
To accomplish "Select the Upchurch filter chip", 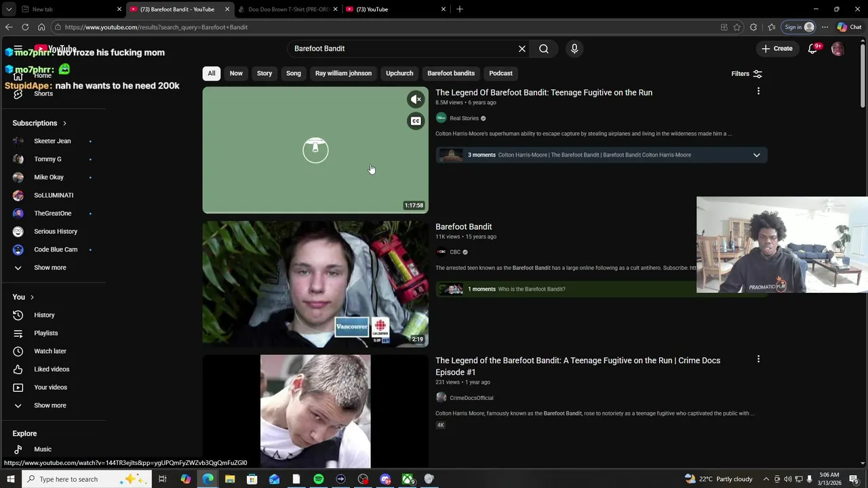I will pyautogui.click(x=399, y=73).
